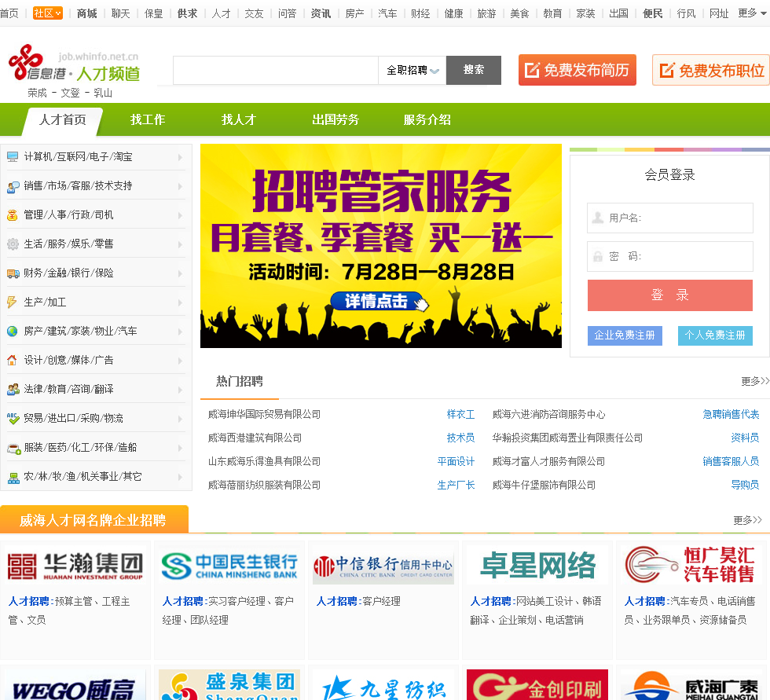Expand the 管理/人事/行政/司机 category arrow
This screenshot has height=700, width=770.
pos(180,215)
